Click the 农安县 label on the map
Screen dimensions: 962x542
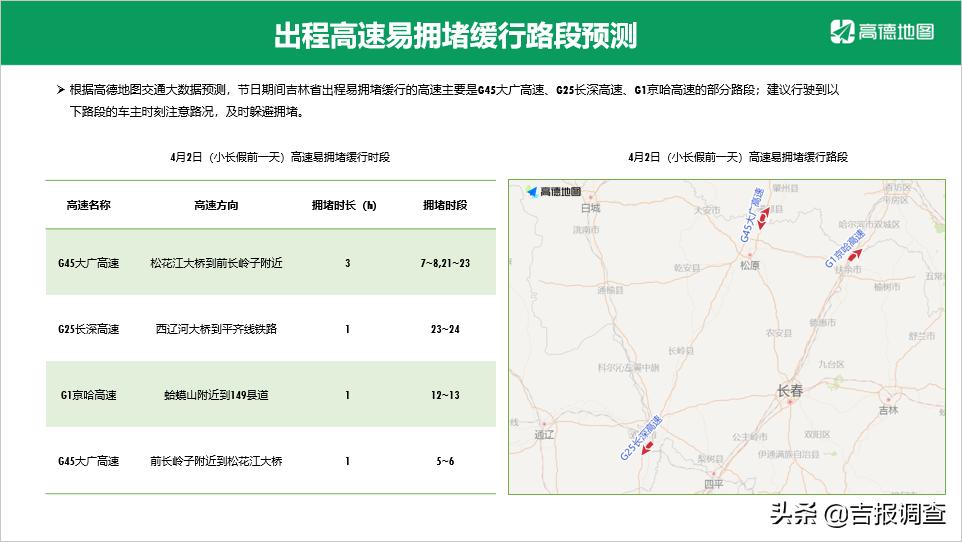(778, 333)
